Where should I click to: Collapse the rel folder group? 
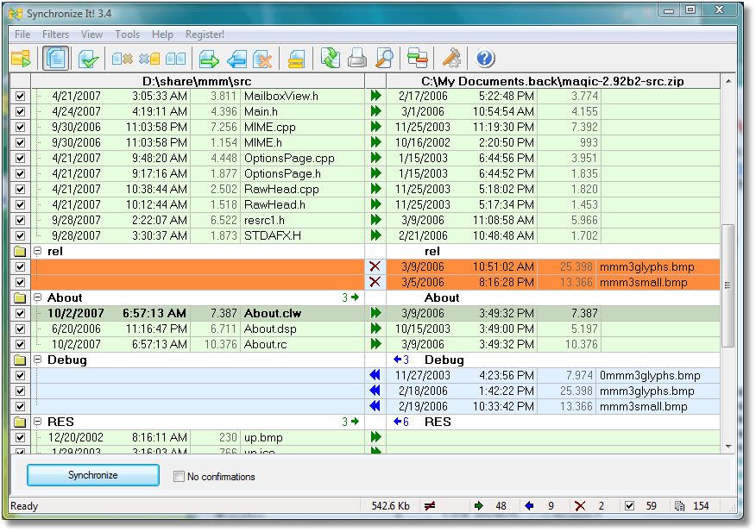[38, 251]
